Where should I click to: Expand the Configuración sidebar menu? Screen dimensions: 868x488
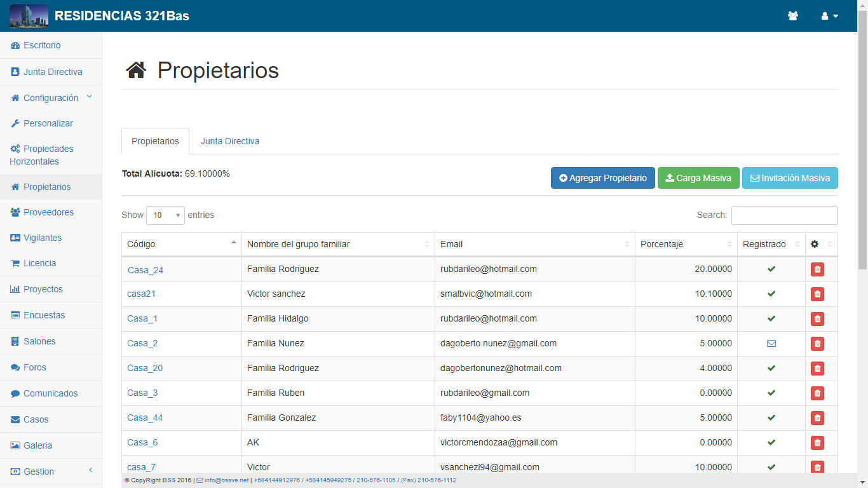pos(51,98)
